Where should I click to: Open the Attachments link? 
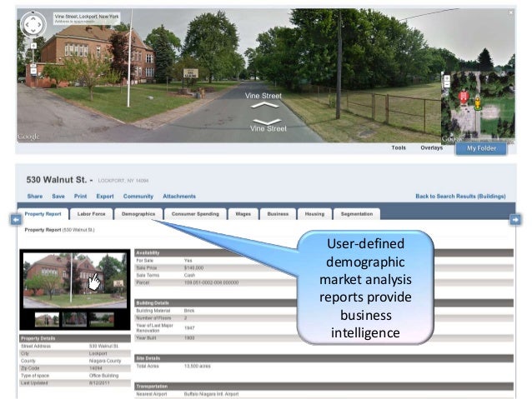point(179,196)
